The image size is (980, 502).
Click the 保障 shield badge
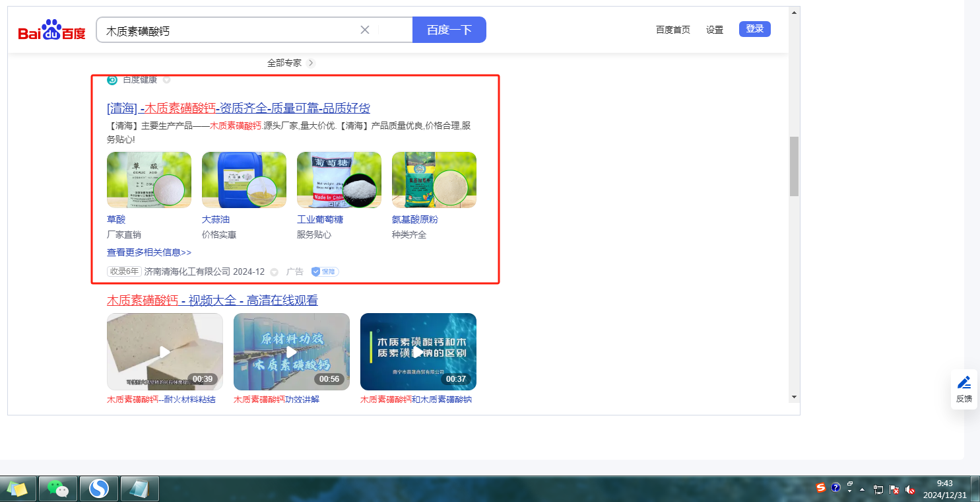point(325,271)
